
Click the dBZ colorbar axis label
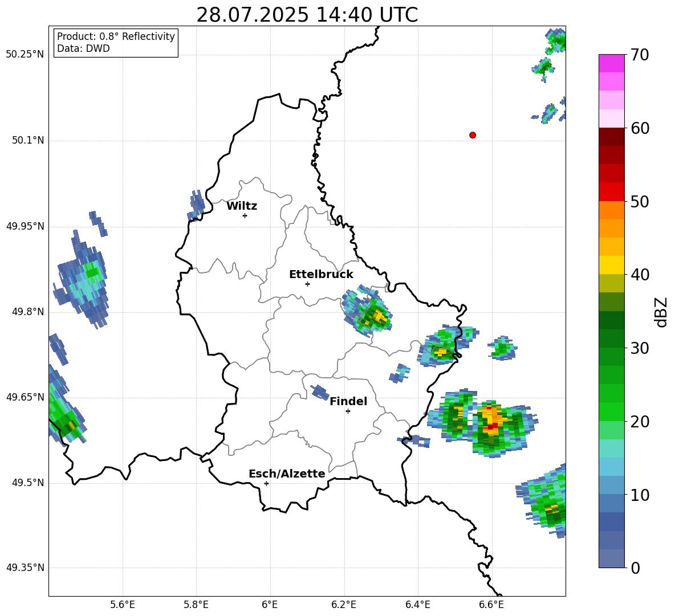(661, 312)
